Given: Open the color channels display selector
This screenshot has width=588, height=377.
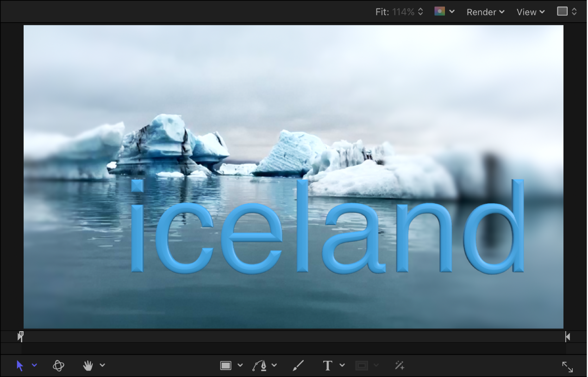Looking at the screenshot, I should 444,12.
